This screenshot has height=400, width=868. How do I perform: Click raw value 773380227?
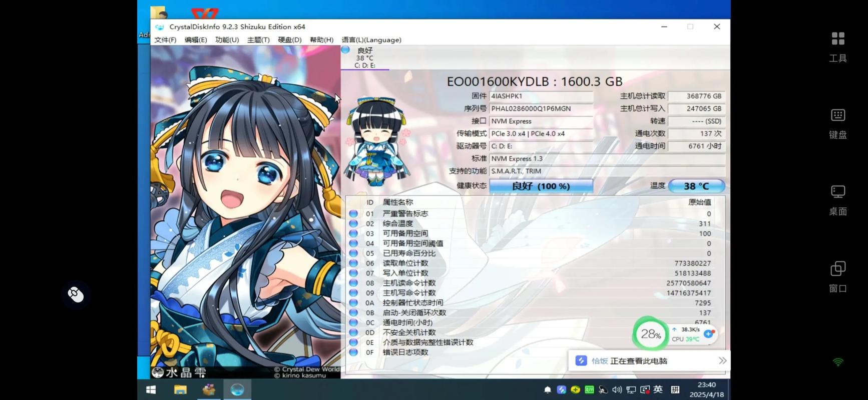pyautogui.click(x=692, y=263)
